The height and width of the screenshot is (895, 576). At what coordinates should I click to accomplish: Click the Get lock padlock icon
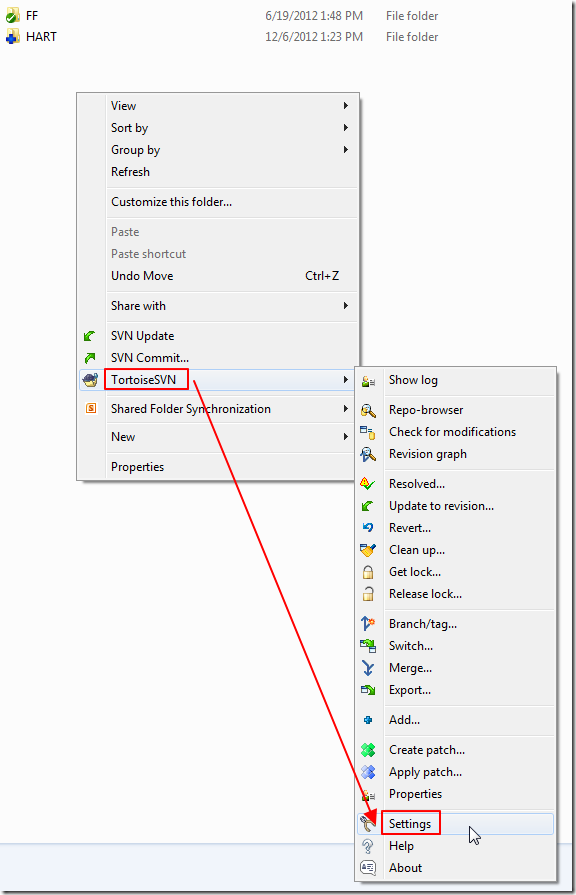pyautogui.click(x=368, y=572)
